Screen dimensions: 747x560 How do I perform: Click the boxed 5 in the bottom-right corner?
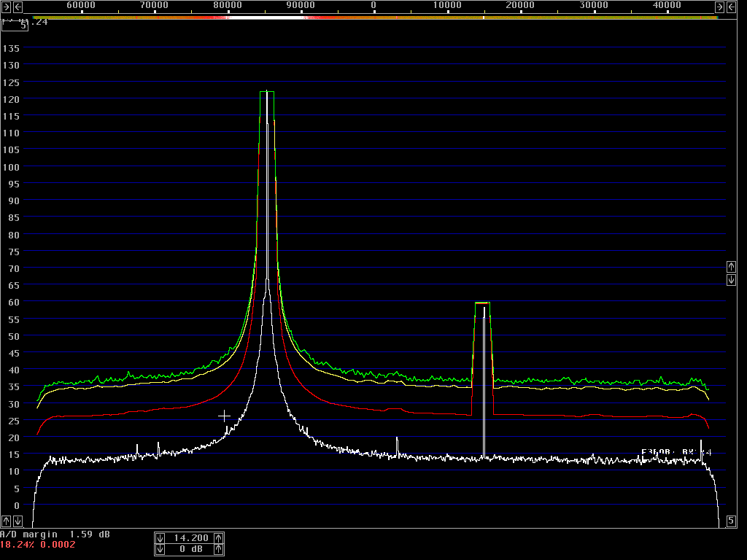coord(731,521)
